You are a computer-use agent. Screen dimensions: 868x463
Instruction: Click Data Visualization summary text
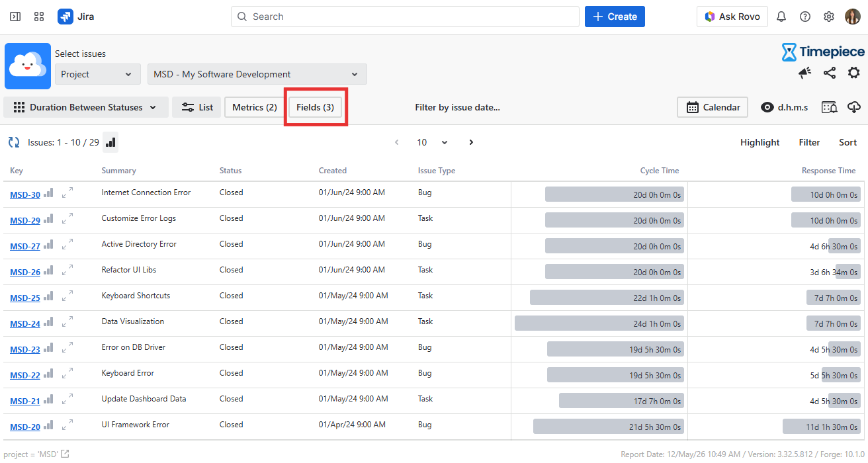click(x=133, y=321)
